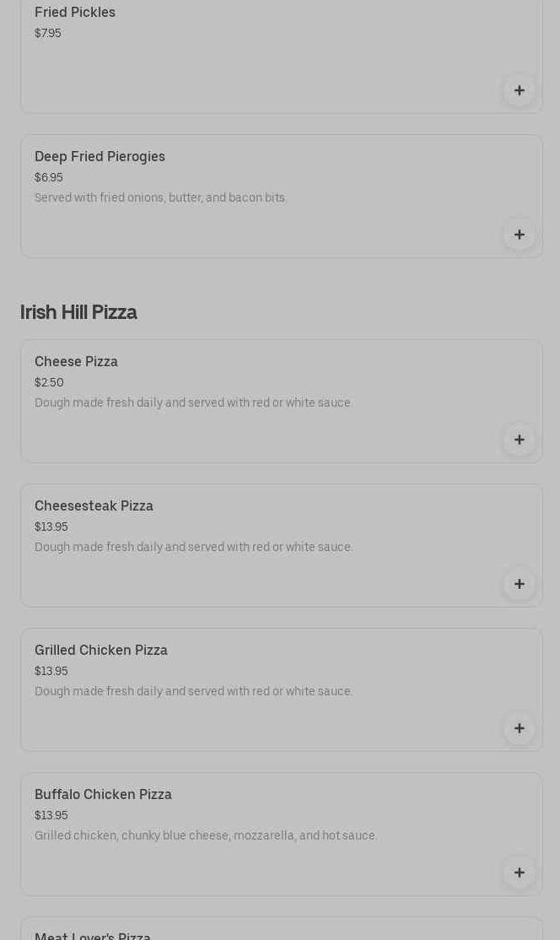Tap the plus icon on Grilled Chicken Pizza
Image resolution: width=560 pixels, height=940 pixels.
point(519,728)
